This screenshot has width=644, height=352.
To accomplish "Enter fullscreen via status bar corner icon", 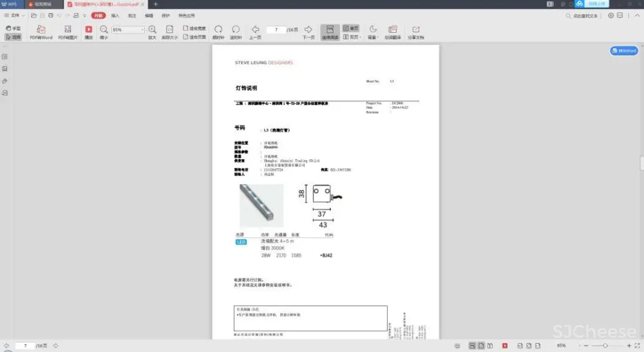I will click(638, 346).
